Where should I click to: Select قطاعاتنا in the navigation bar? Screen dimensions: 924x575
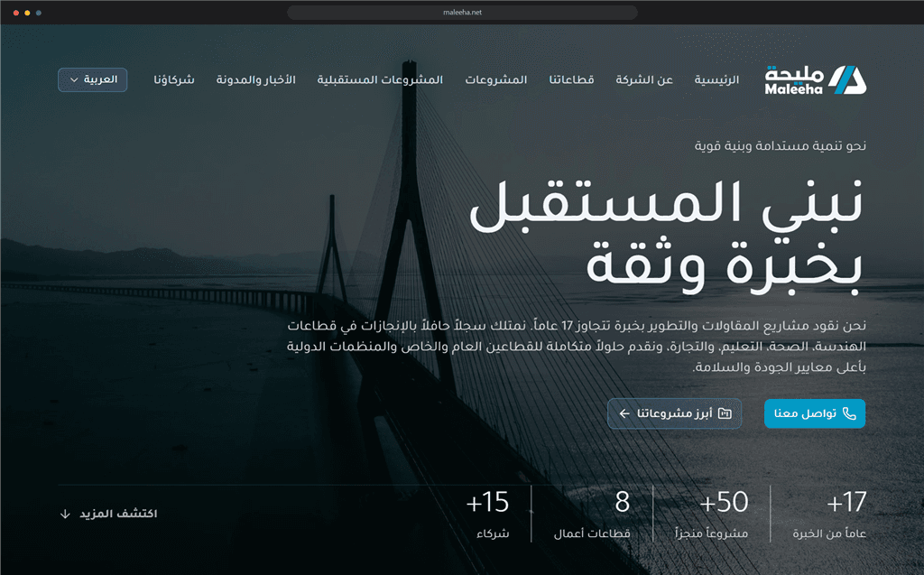tap(571, 79)
